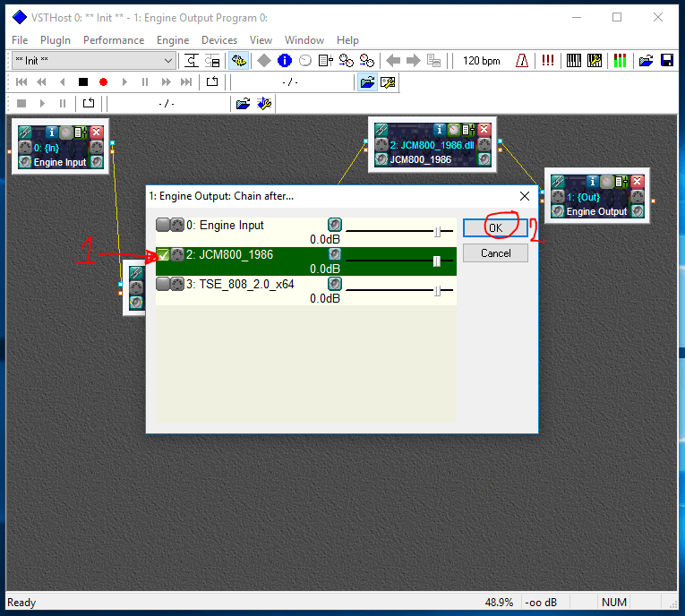Open info on the 0: {In} Engine Input node
The height and width of the screenshot is (616, 685).
coord(52,132)
